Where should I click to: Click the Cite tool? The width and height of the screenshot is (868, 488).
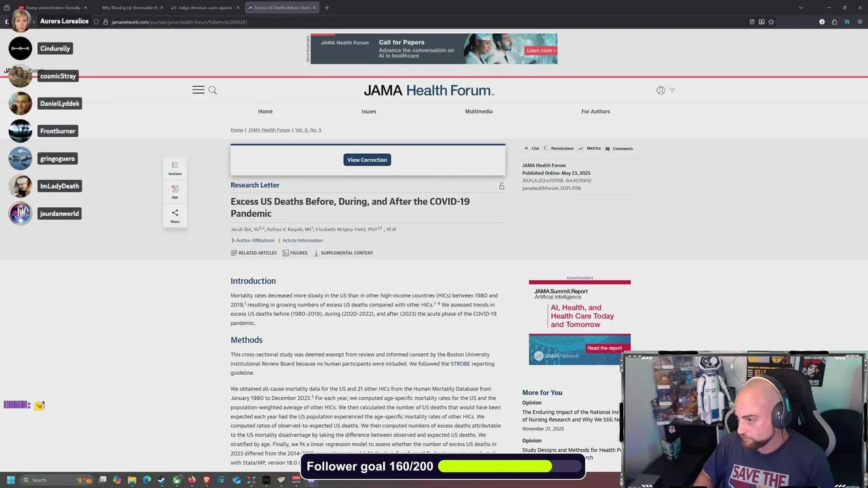coord(531,148)
